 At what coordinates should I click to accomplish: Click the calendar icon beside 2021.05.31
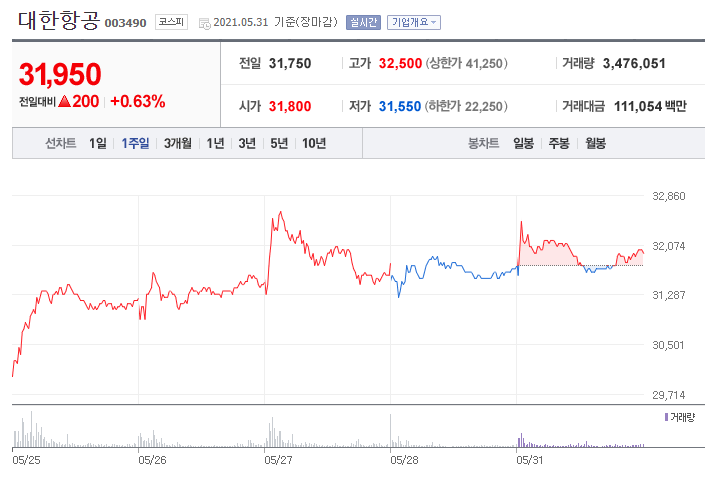[x=205, y=23]
